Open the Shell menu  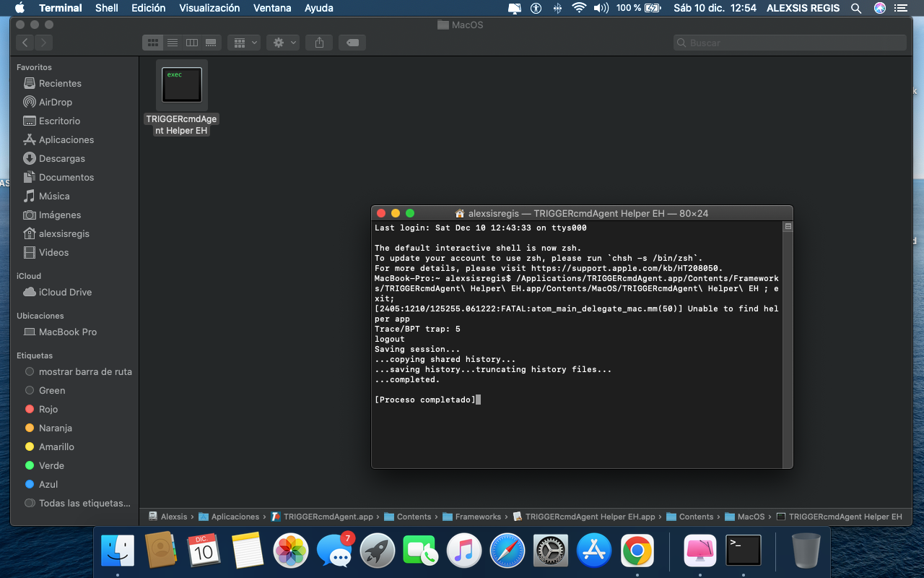click(x=107, y=8)
